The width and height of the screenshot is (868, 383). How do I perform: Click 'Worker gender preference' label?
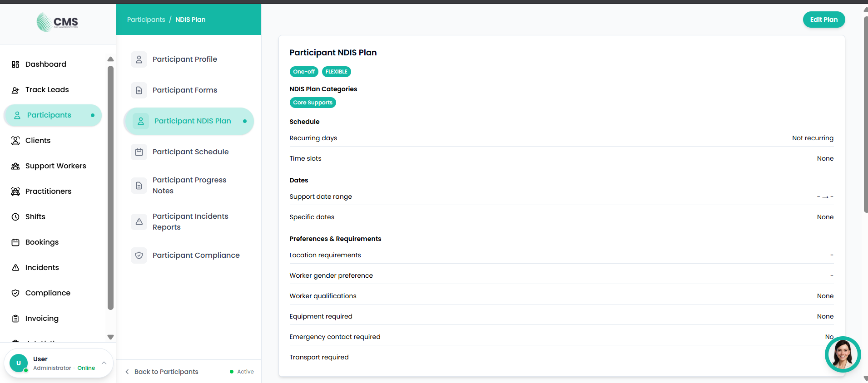coord(331,275)
